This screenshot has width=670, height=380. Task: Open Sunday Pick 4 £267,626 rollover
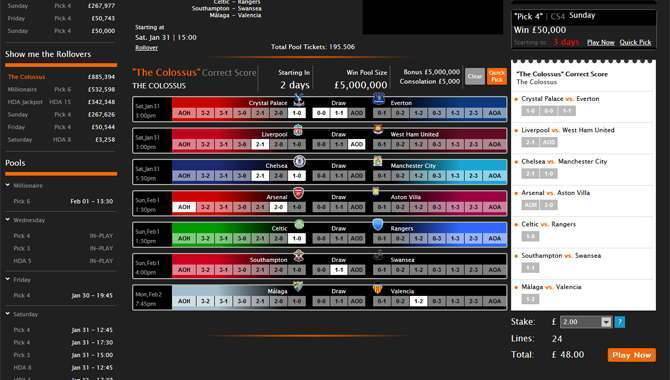(61, 115)
